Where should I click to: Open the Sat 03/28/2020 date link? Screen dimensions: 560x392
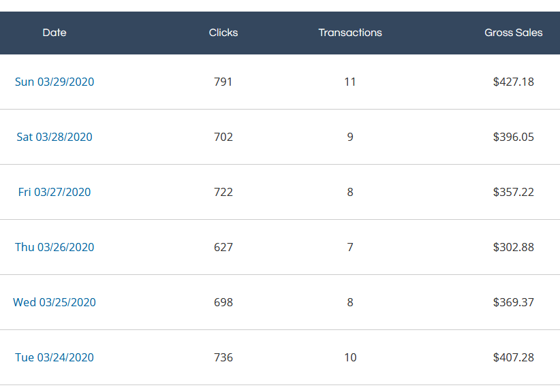55,137
